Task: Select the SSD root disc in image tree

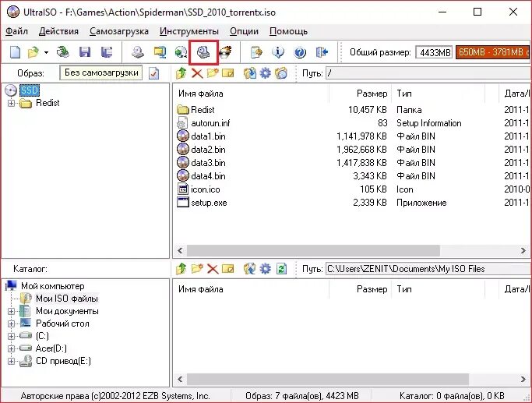Action: tap(30, 90)
